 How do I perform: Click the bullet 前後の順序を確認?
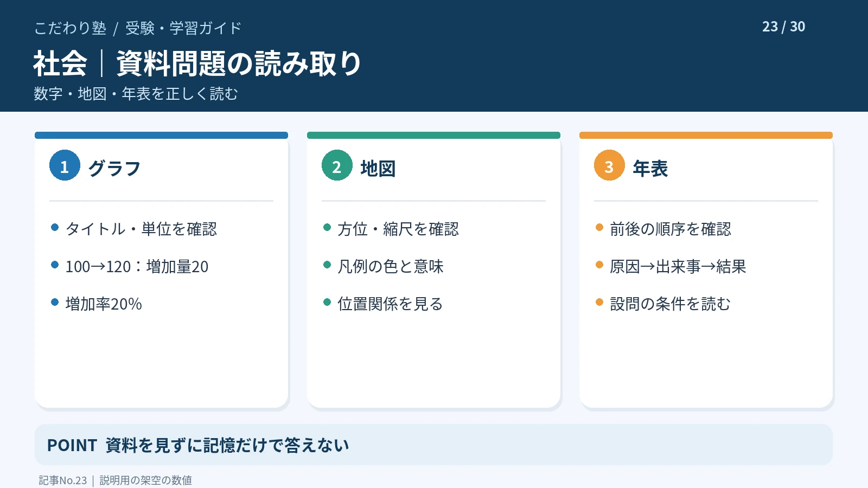coord(671,229)
